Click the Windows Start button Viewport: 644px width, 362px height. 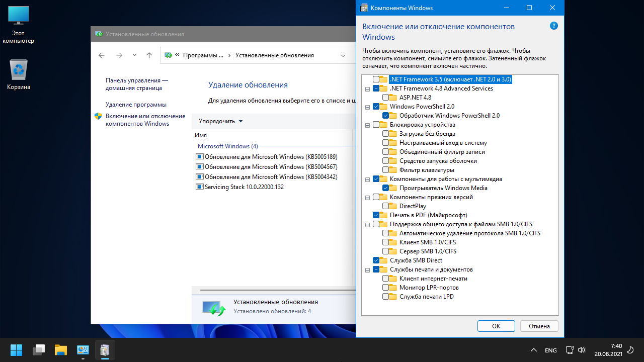[x=16, y=350]
